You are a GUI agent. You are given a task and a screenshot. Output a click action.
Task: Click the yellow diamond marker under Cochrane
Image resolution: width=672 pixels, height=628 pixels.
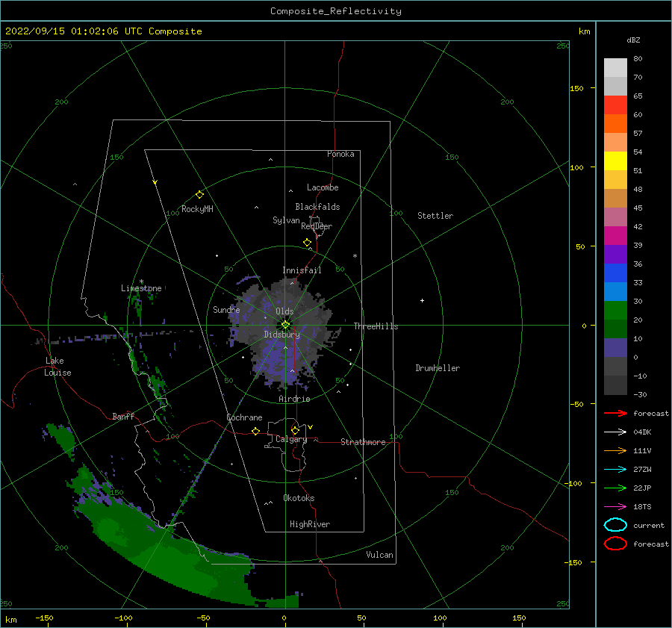point(255,431)
